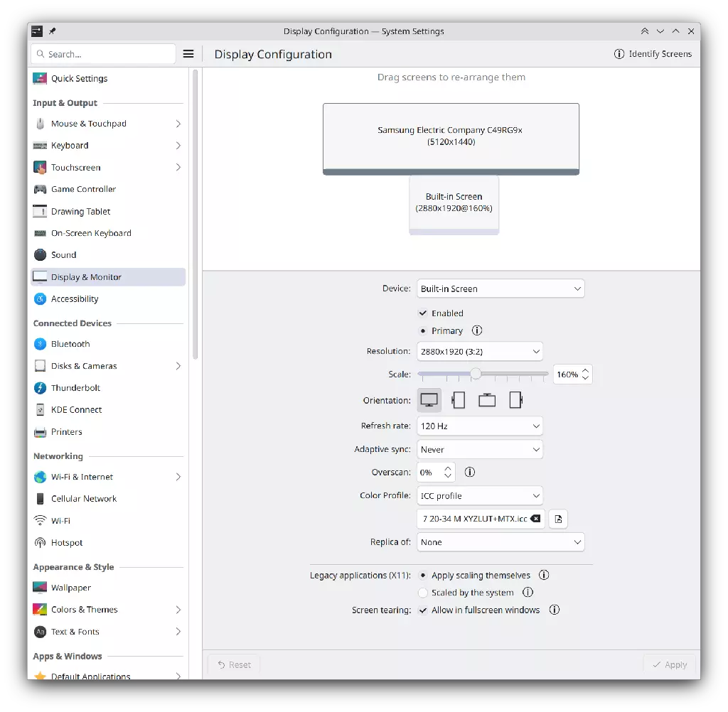Open the sidebar hamburger menu
The image size is (728, 712).
tap(188, 54)
